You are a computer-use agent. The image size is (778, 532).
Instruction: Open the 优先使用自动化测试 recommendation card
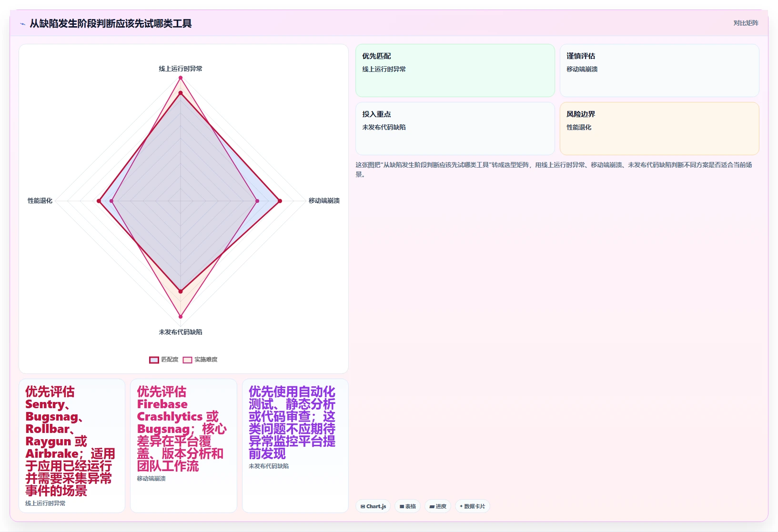[x=295, y=446]
